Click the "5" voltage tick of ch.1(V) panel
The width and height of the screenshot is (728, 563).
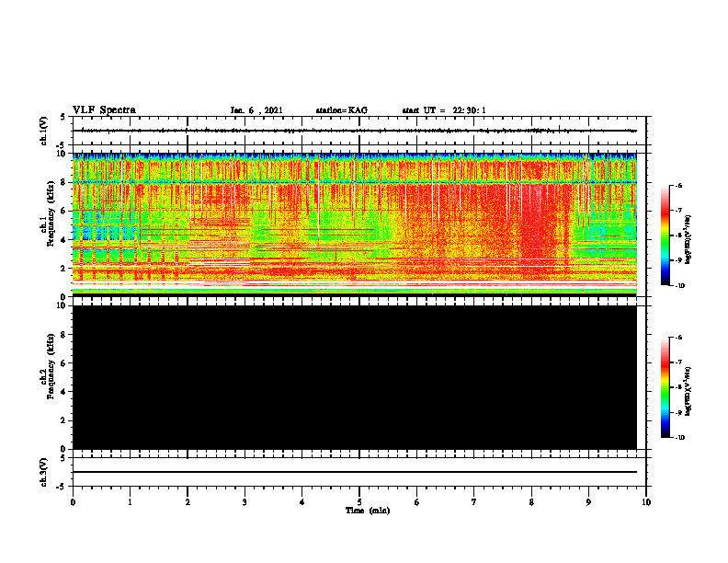(63, 117)
